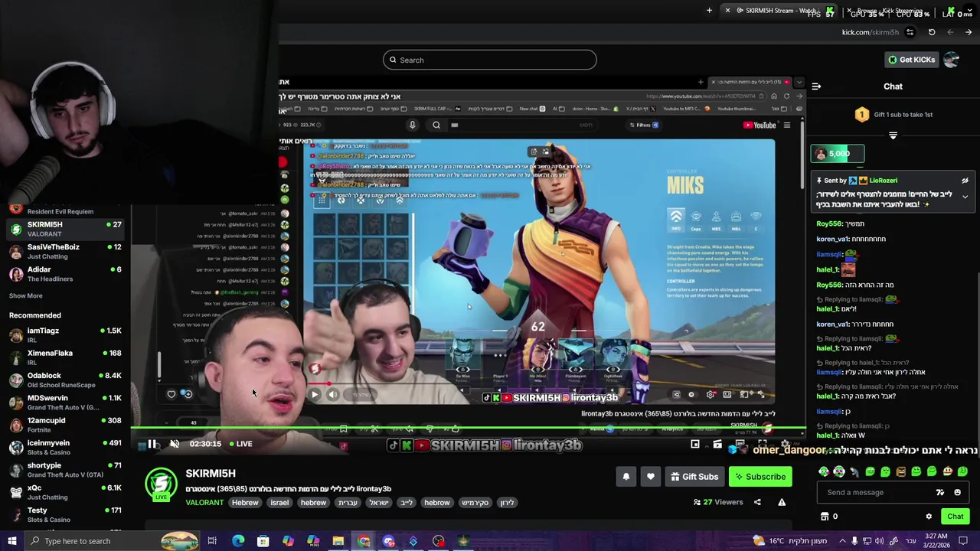Open File Explorer from the taskbar
This screenshot has height=551, width=980.
(338, 541)
